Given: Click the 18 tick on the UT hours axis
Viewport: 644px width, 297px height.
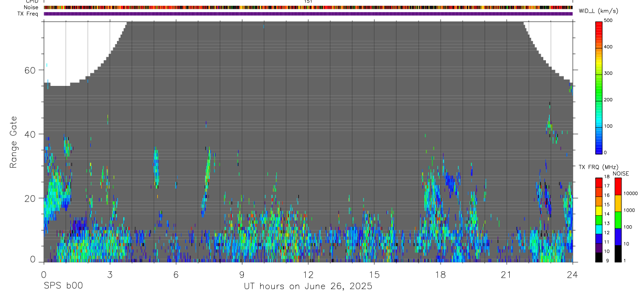Looking at the screenshot, I should pyautogui.click(x=440, y=274).
